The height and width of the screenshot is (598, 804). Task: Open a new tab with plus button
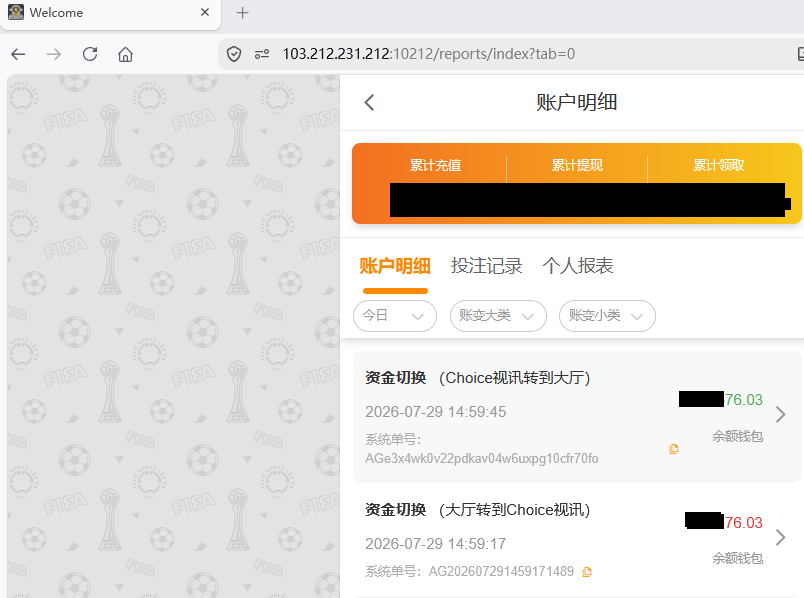(243, 13)
